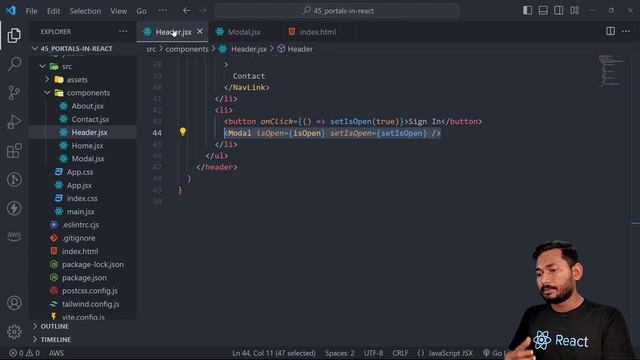
Task: Open the Thunder Client lightning icon
Action: 14,208
